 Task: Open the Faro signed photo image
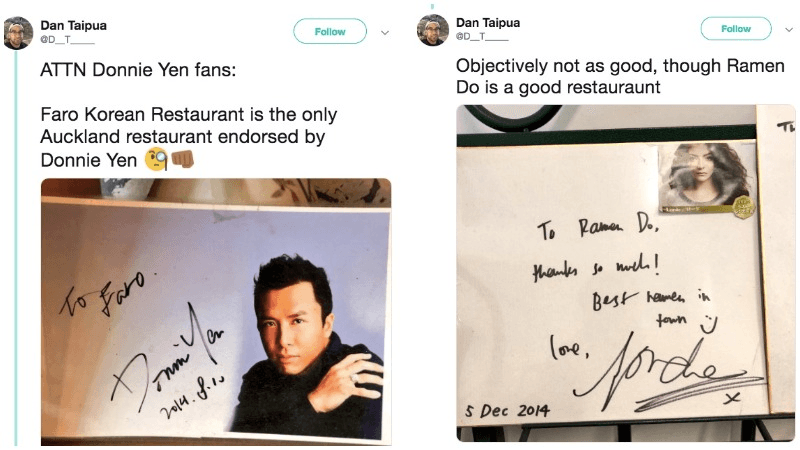click(215, 311)
